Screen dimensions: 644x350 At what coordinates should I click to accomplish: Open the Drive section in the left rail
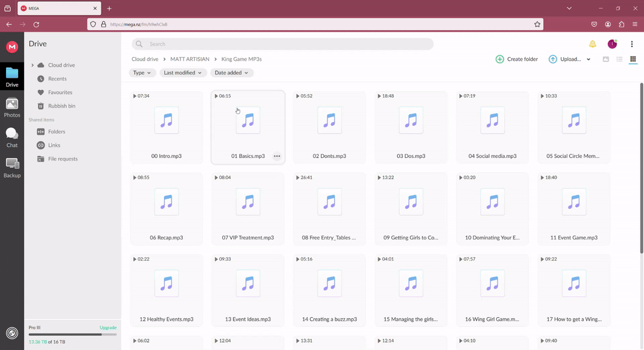[x=12, y=77]
